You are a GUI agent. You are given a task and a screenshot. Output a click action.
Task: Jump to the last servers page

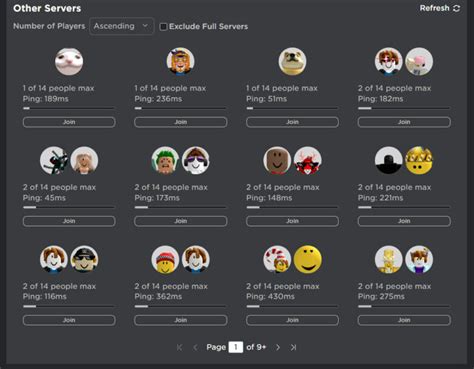pos(293,347)
